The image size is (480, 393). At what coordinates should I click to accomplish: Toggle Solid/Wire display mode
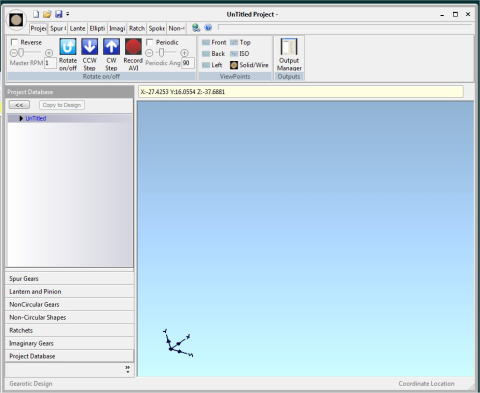pos(249,65)
